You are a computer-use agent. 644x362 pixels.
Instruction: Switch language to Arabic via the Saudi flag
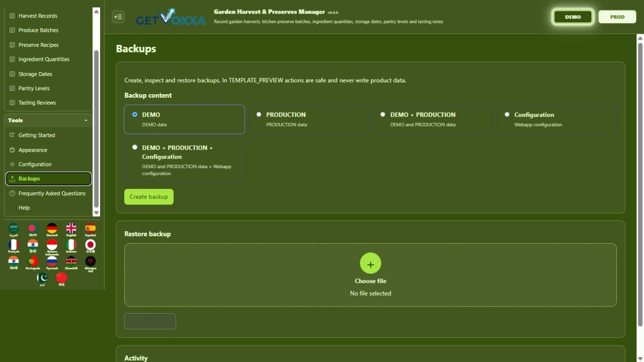14,230
